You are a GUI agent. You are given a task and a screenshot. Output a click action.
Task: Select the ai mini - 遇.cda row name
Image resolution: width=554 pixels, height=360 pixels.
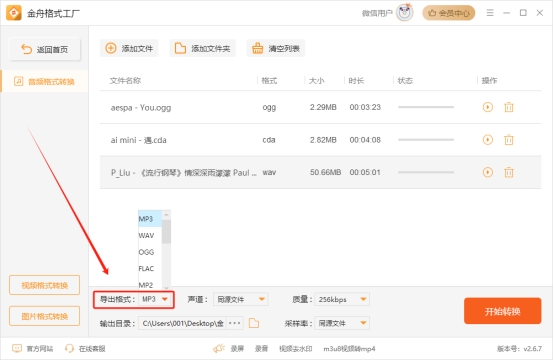click(138, 140)
